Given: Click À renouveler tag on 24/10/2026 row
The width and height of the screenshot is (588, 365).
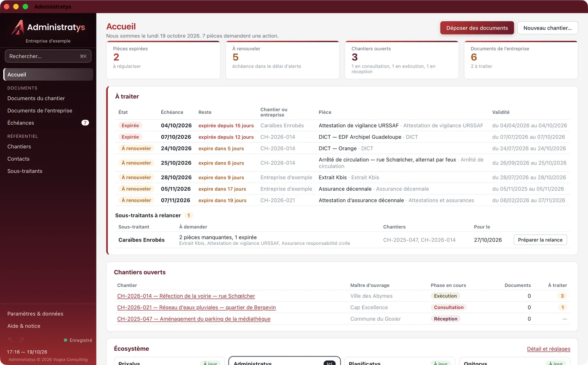Looking at the screenshot, I should tap(136, 148).
